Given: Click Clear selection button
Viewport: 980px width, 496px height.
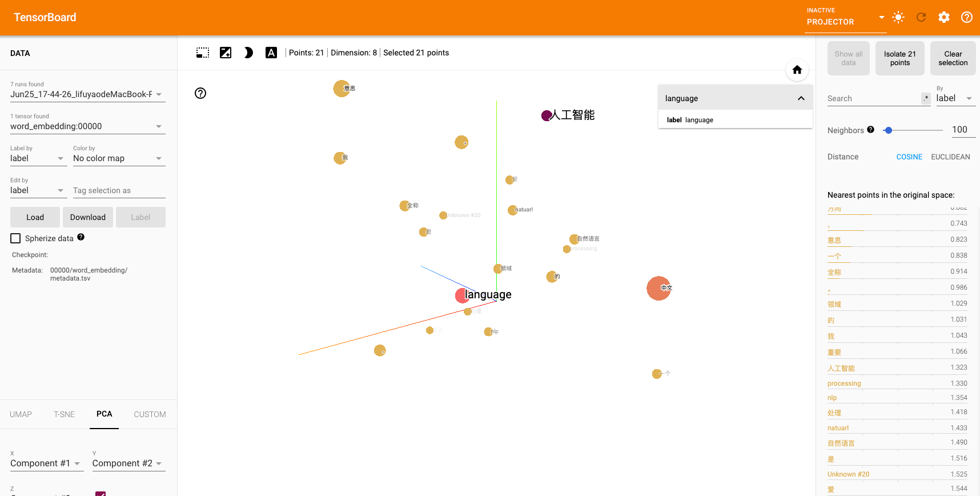Looking at the screenshot, I should [953, 58].
